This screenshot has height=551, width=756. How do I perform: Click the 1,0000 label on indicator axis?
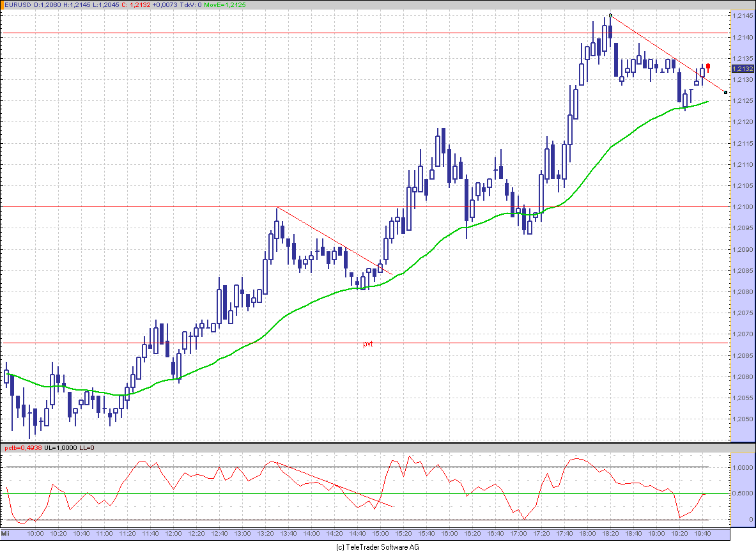[x=743, y=468]
